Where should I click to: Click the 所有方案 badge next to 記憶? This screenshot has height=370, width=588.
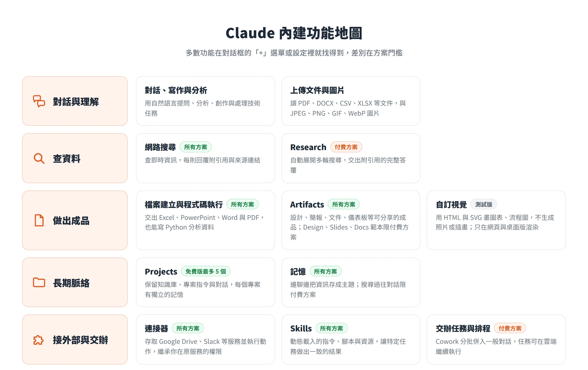[x=325, y=271]
